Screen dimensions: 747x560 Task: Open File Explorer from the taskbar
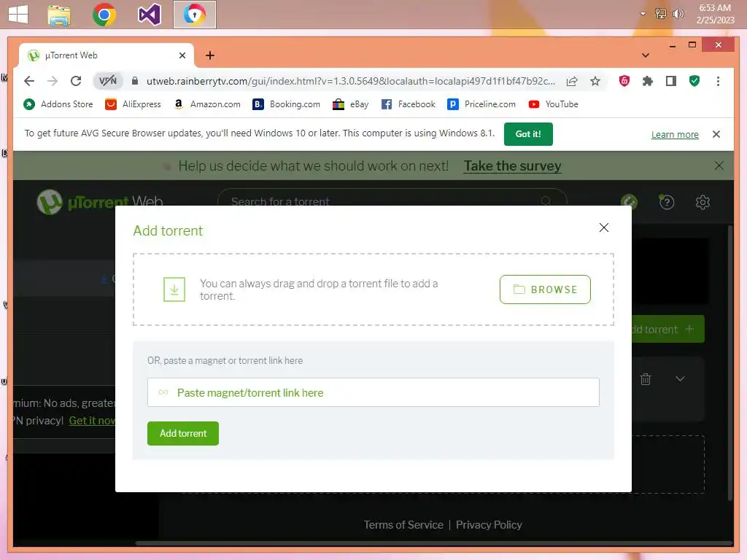point(59,15)
